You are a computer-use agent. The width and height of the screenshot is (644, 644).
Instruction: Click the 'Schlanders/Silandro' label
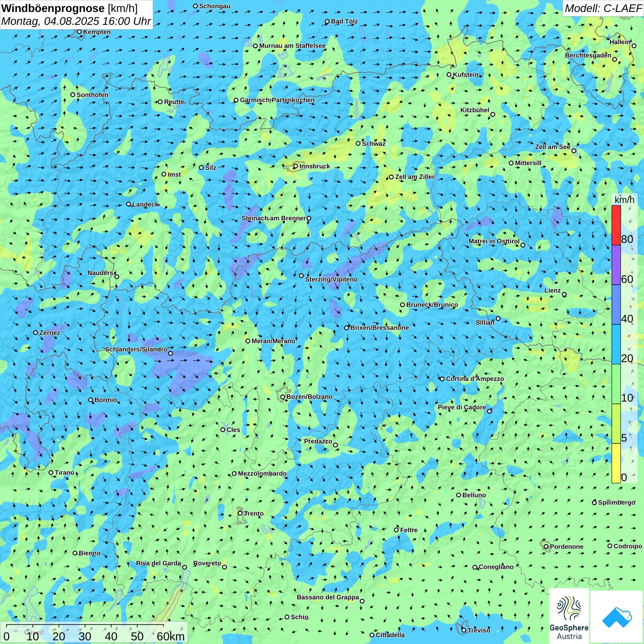click(x=136, y=349)
